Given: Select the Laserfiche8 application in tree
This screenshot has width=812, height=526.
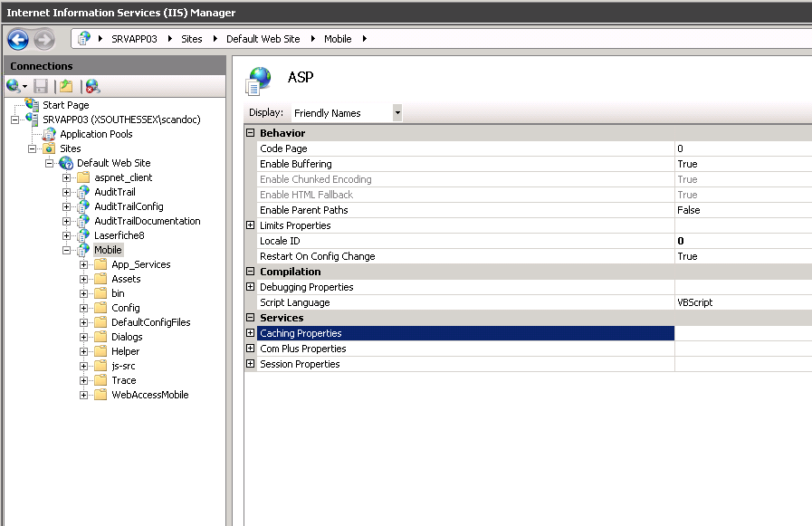Looking at the screenshot, I should pyautogui.click(x=119, y=235).
